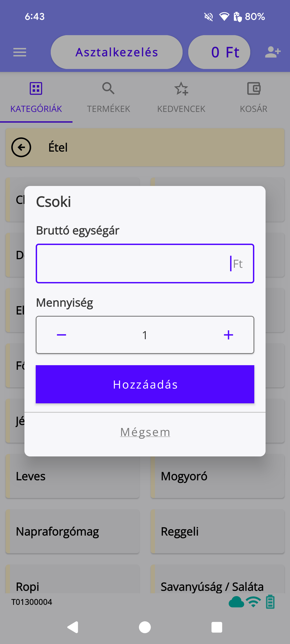Screen dimensions: 290x644
Task: Click the wifi status icon at bottom right
Action: (x=253, y=602)
